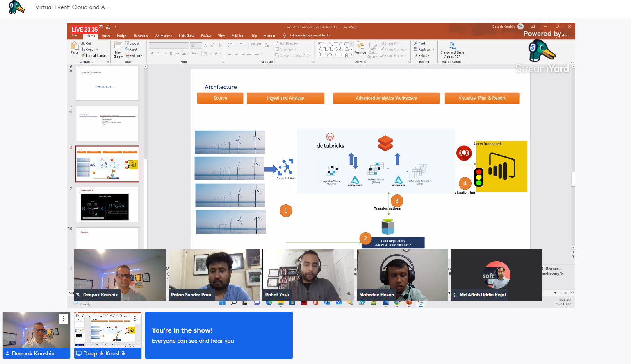Switch to the Design ribbon tab

[x=122, y=36]
